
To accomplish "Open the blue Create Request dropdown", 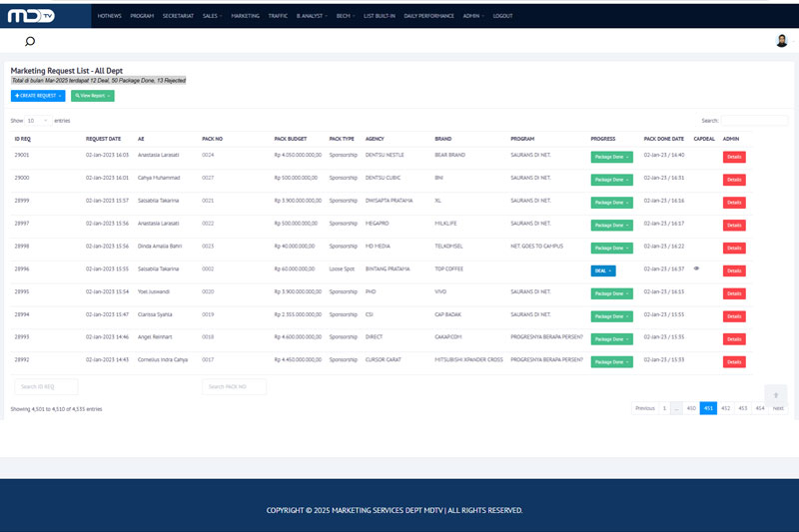I will [38, 96].
